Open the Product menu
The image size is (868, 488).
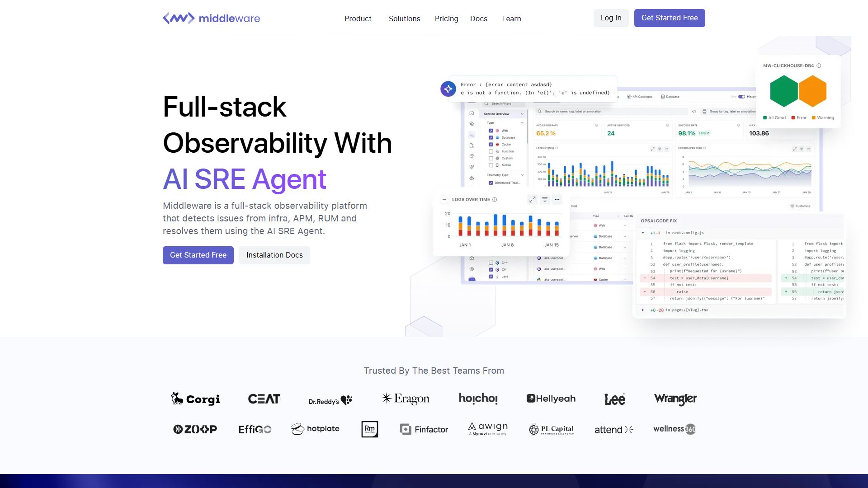click(358, 19)
